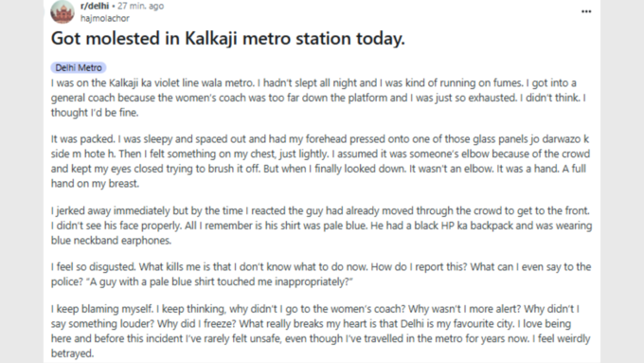644x363 pixels.
Task: Click the paragraph starting 'I feel so disgusted'
Action: tap(321, 274)
